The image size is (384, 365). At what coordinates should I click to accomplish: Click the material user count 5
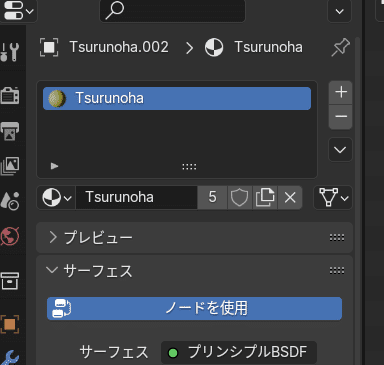212,198
